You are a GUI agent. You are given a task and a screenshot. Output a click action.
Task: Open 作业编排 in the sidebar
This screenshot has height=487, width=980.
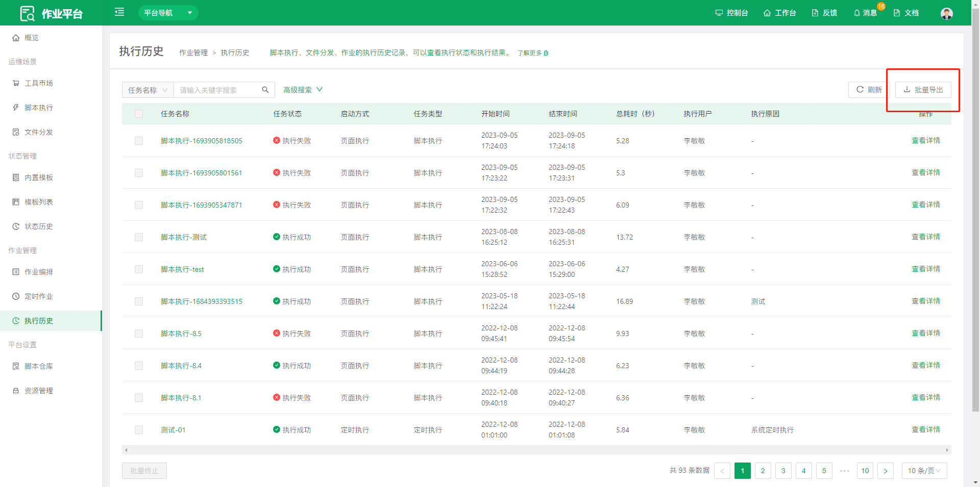pyautogui.click(x=51, y=272)
